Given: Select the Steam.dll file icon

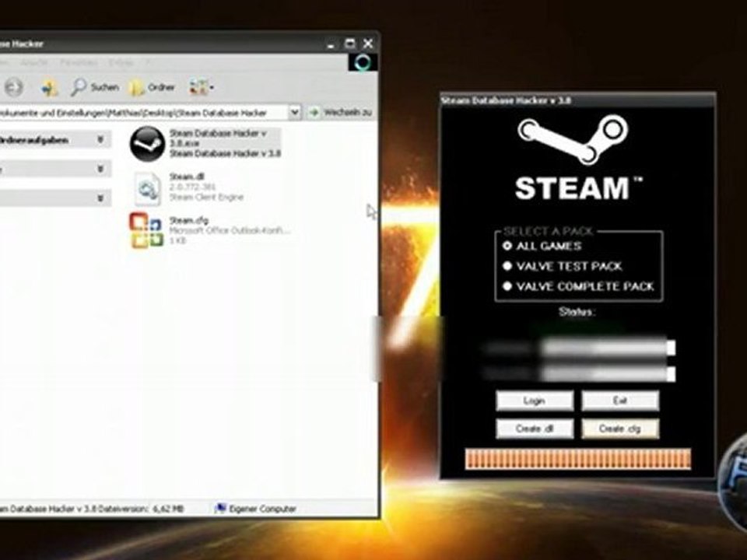Looking at the screenshot, I should 148,188.
